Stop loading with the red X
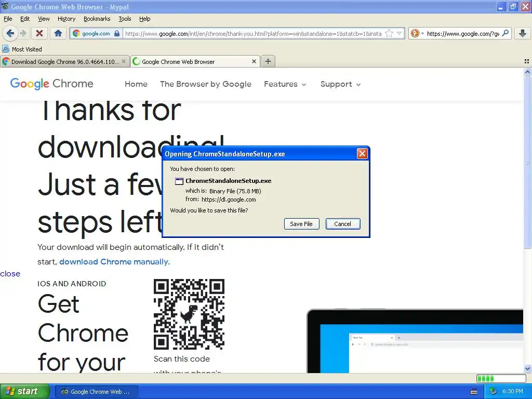The height and width of the screenshot is (399, 532). (x=39, y=33)
